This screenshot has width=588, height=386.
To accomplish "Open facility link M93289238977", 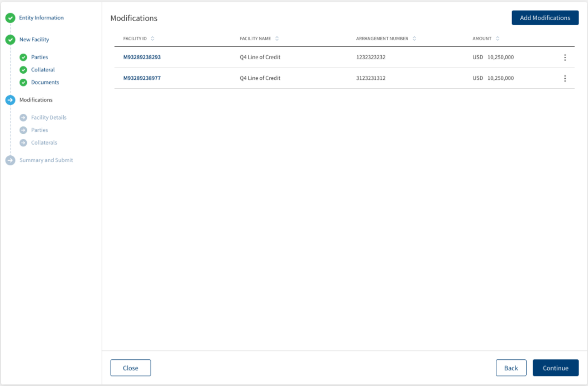I will (142, 78).
